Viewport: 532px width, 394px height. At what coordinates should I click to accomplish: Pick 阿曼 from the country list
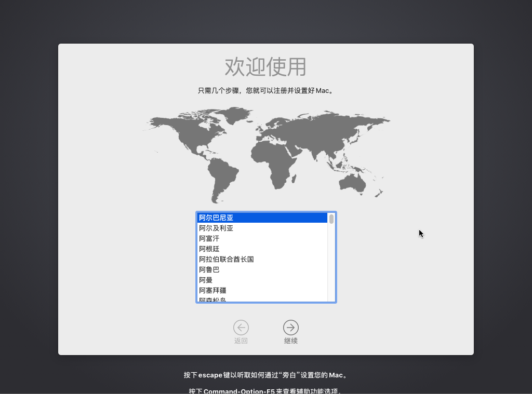click(262, 280)
